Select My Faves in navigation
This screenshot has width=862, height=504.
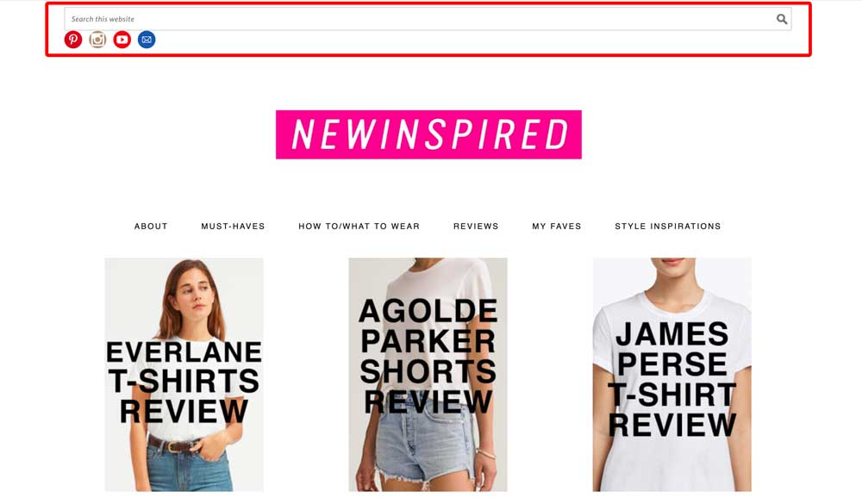coord(557,227)
